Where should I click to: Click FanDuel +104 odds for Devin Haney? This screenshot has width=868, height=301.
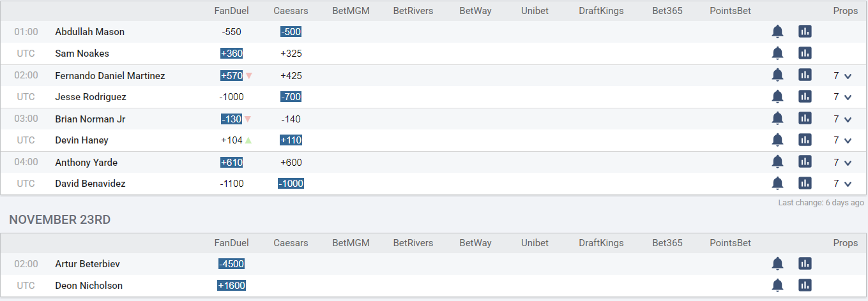click(232, 140)
